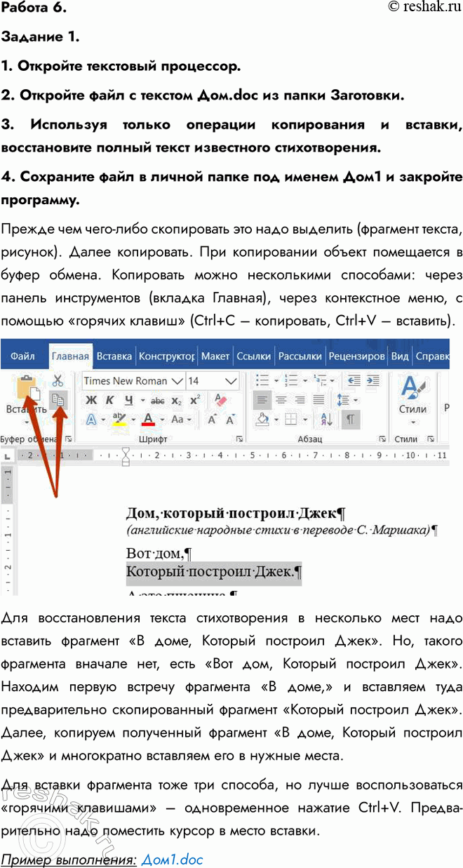Toggle Bold (Ж) formatting

(x=90, y=400)
